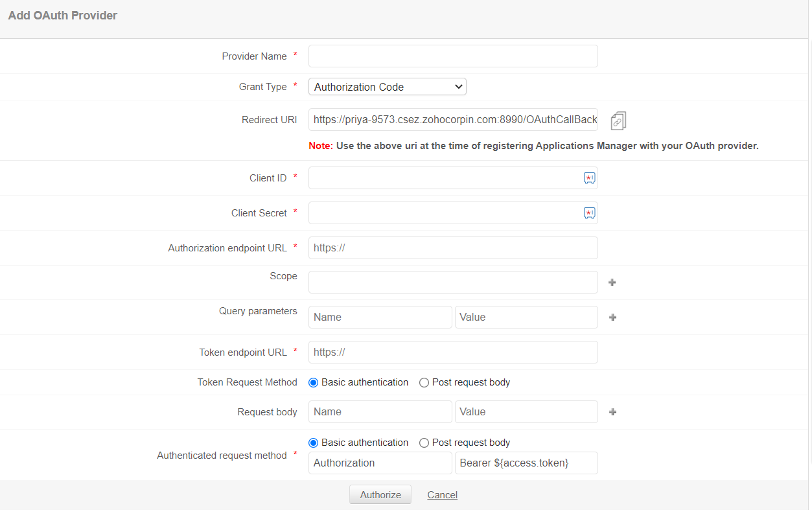Click the password manager icon in Client Secret

click(x=589, y=213)
